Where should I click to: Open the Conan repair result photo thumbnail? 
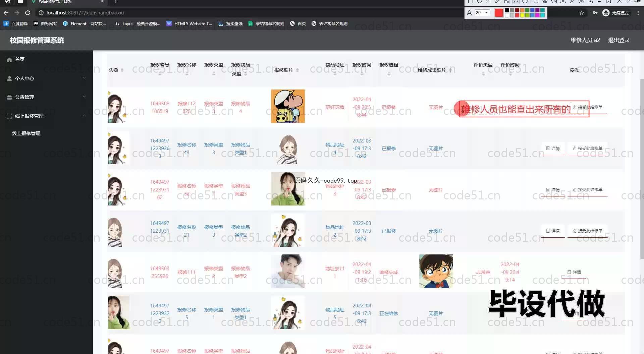436,271
